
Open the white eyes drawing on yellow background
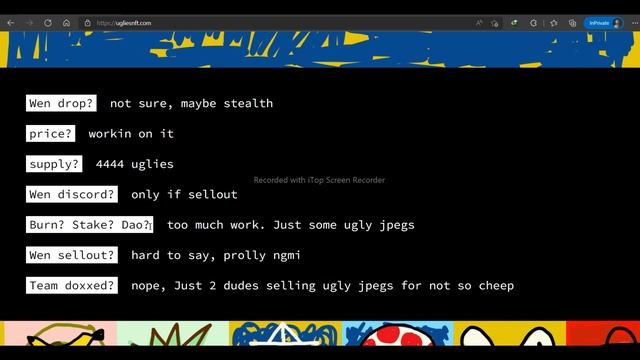click(510, 333)
